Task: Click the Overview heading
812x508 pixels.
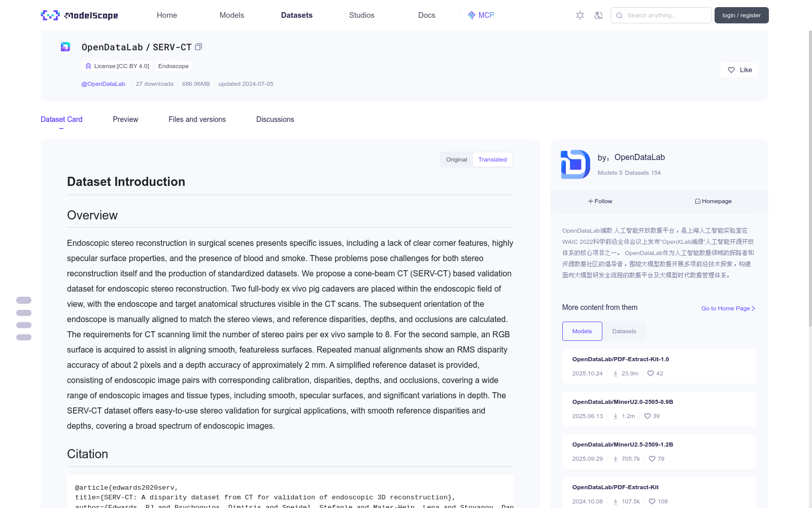Action: 92,215
